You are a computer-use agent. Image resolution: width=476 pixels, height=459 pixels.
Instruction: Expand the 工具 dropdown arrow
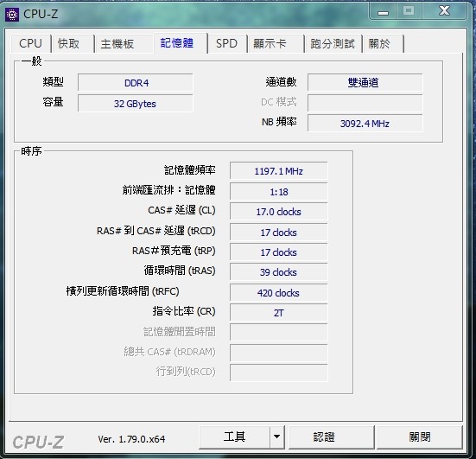(x=276, y=437)
